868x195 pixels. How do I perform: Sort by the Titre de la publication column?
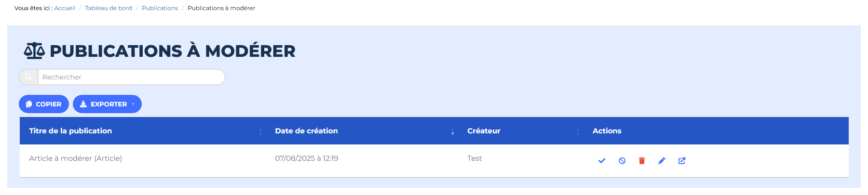coord(70,131)
